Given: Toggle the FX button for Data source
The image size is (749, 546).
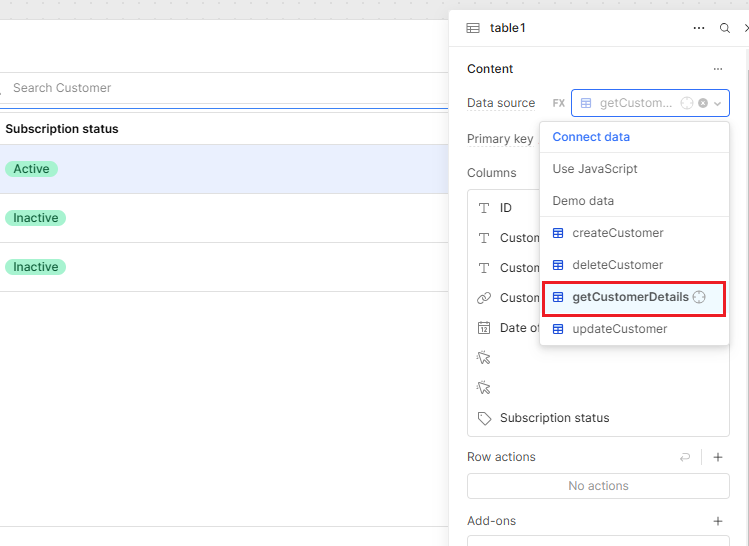Looking at the screenshot, I should coord(558,103).
